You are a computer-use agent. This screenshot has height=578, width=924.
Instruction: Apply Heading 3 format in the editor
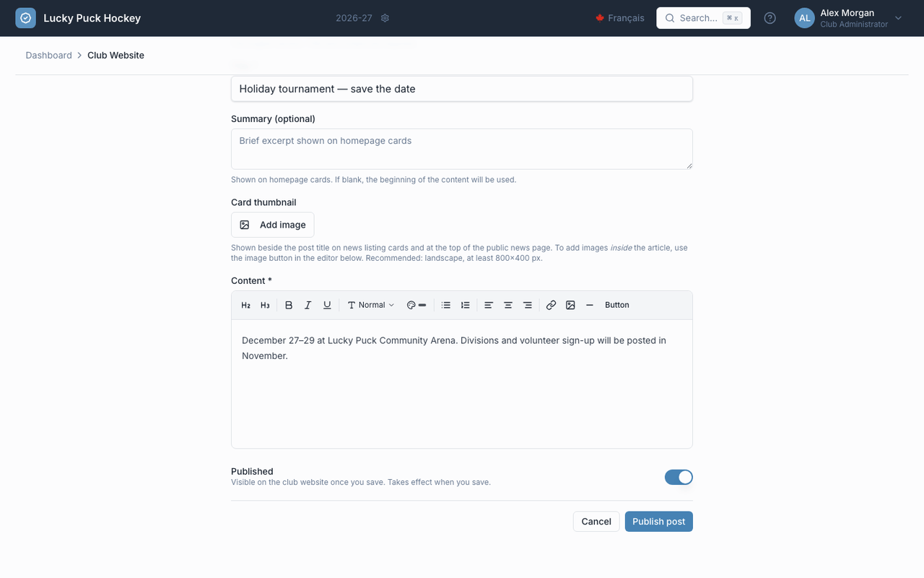265,305
